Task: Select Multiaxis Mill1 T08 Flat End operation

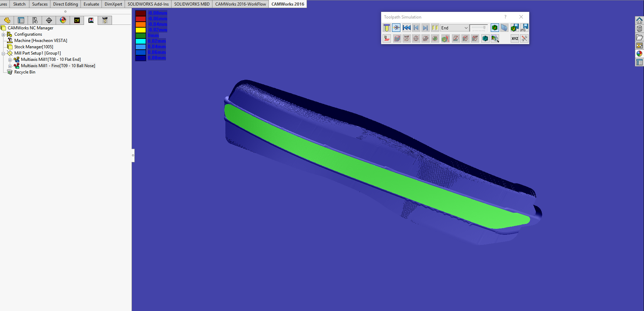Action: pyautogui.click(x=51, y=59)
